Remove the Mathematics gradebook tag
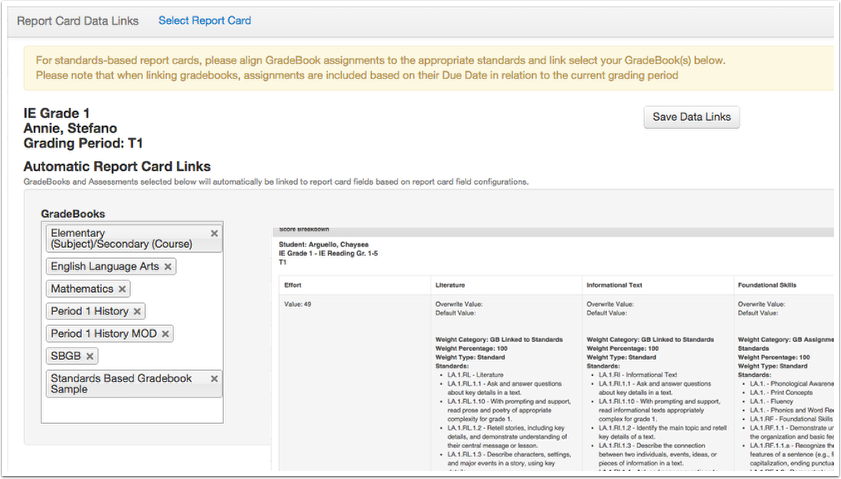Viewport: 841px width, 479px height. (122, 289)
